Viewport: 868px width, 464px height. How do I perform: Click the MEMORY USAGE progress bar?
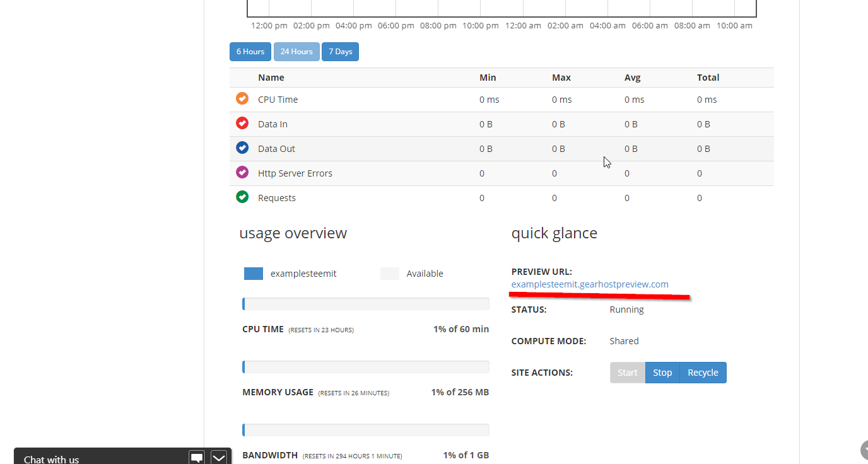[x=366, y=367]
